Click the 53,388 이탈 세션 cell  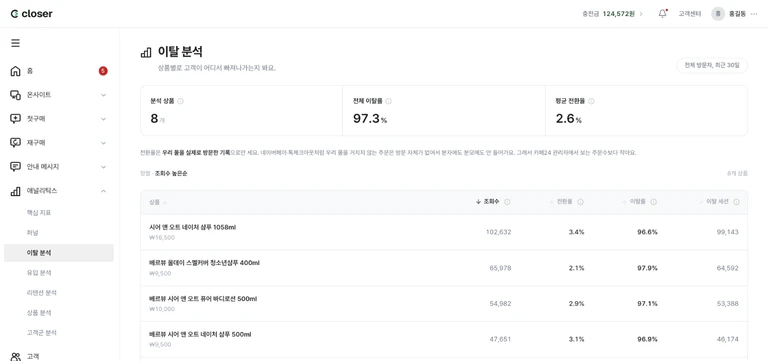click(x=727, y=304)
